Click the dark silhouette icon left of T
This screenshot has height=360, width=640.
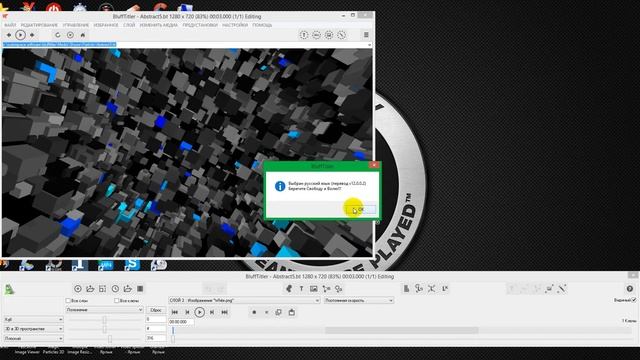click(x=289, y=289)
